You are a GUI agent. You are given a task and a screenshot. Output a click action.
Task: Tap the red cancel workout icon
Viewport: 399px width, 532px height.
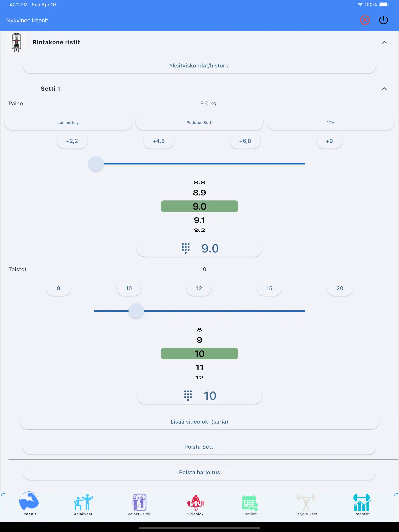pyautogui.click(x=365, y=20)
